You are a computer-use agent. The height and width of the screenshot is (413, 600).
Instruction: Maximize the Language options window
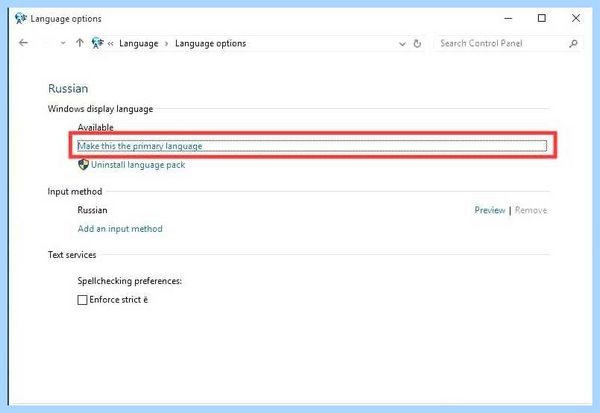541,18
